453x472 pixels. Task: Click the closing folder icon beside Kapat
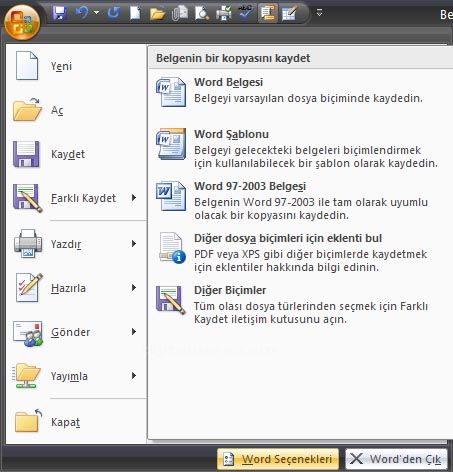click(28, 421)
